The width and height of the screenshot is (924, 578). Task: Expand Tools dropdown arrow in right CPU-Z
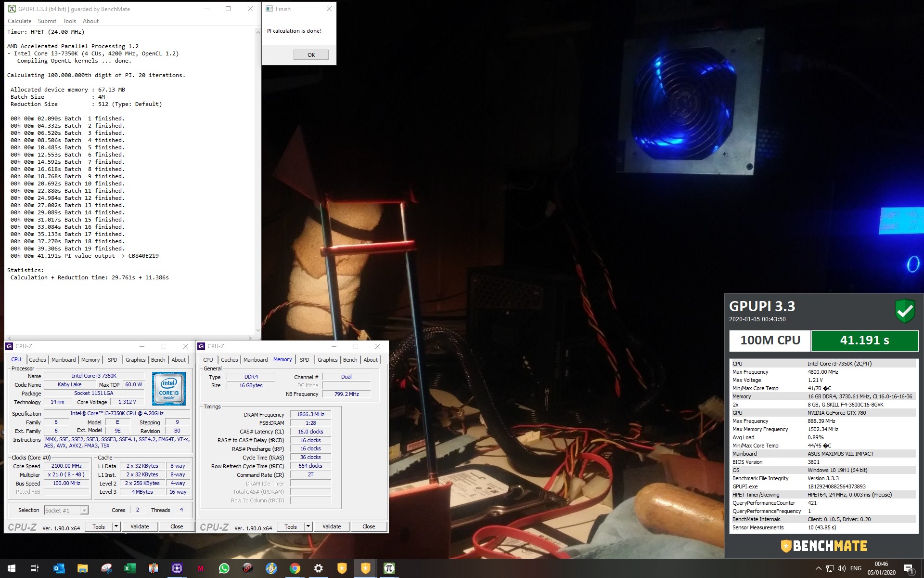pos(308,526)
